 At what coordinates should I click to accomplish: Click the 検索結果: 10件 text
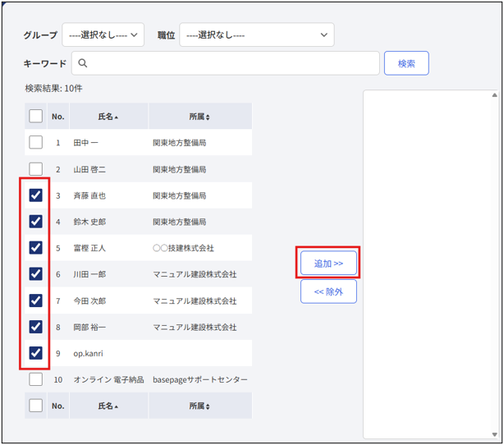(x=53, y=88)
